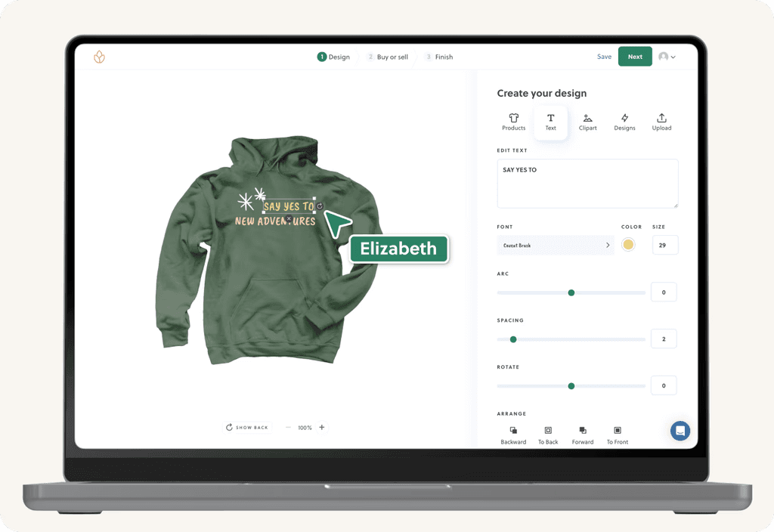Click the Save link
The height and width of the screenshot is (532, 774).
(x=604, y=57)
